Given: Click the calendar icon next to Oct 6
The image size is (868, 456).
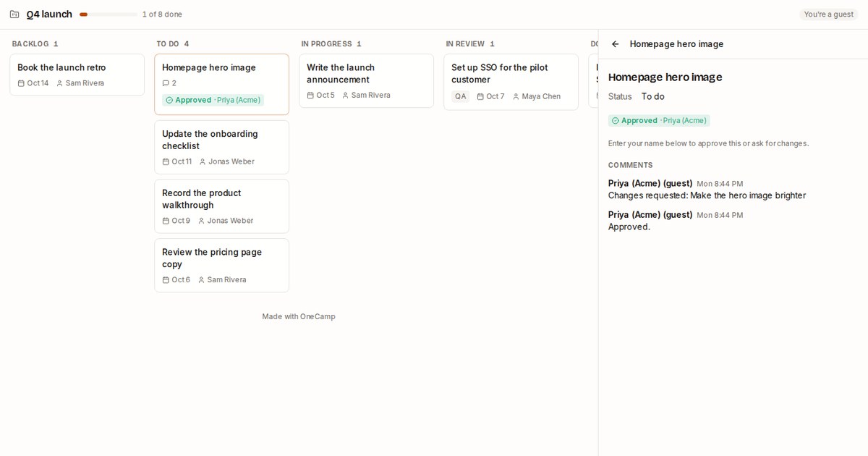Looking at the screenshot, I should coord(166,280).
